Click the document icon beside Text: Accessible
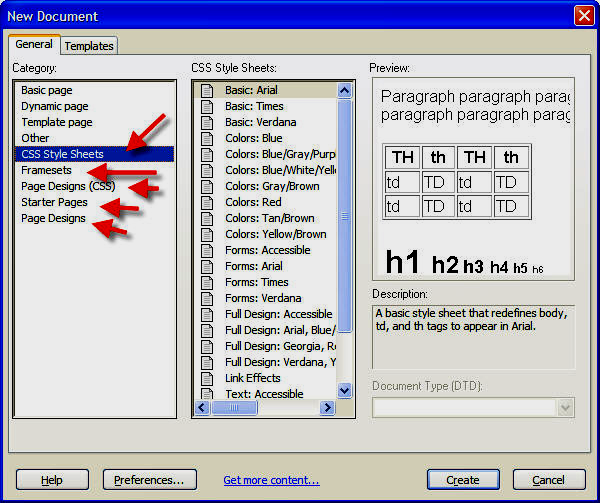600x503 pixels. (207, 393)
